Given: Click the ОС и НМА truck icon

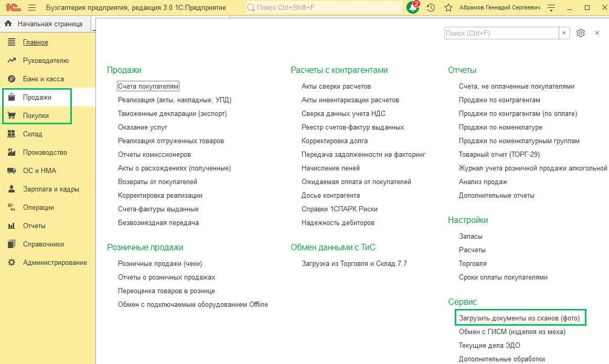Looking at the screenshot, I should point(12,170).
